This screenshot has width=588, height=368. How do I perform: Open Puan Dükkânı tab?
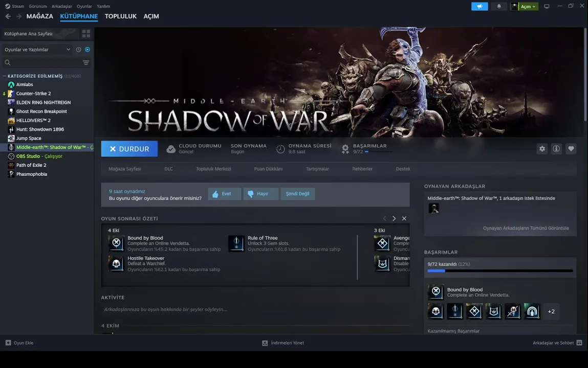269,169
